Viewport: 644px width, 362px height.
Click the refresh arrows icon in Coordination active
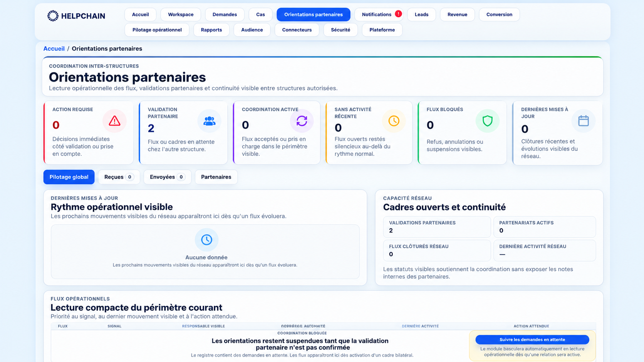(x=302, y=121)
